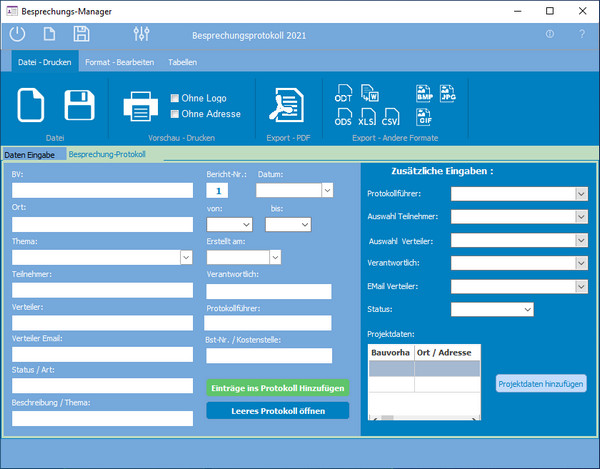Export as JPG image
This screenshot has height=469, width=600.
pyautogui.click(x=447, y=95)
